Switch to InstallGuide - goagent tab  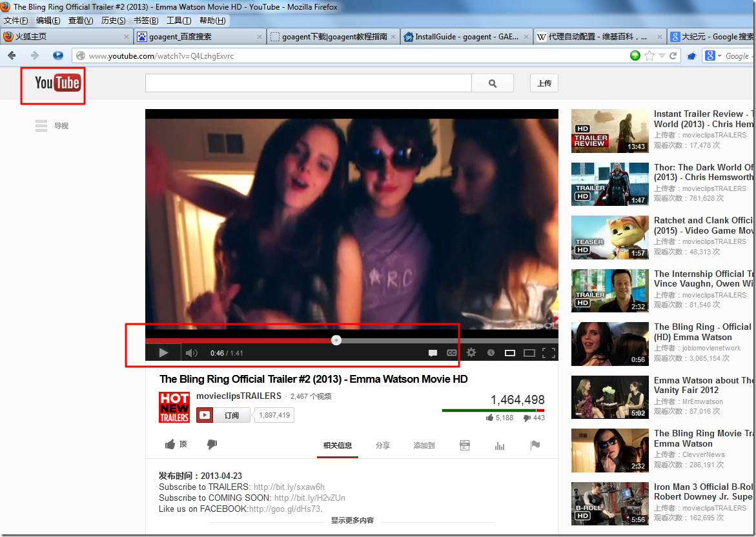[x=465, y=37]
